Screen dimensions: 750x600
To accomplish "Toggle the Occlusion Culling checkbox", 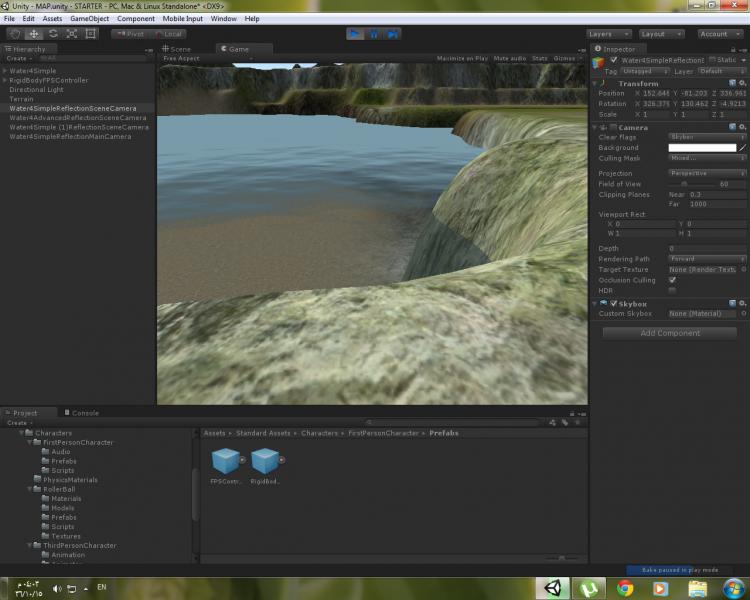I will coord(672,280).
